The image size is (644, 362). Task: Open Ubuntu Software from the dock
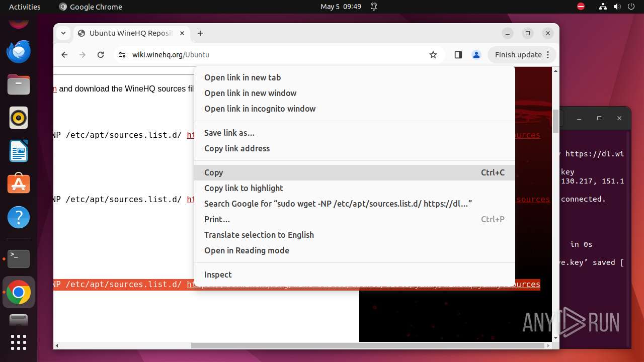click(19, 184)
